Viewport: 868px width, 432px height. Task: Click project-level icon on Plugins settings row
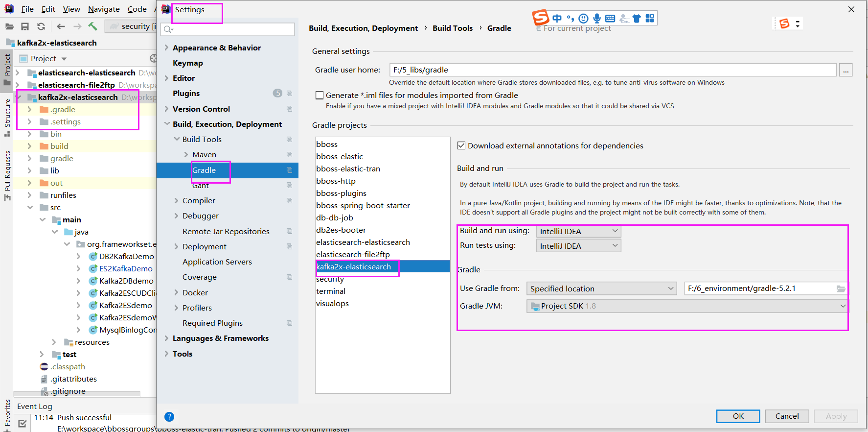pos(289,93)
